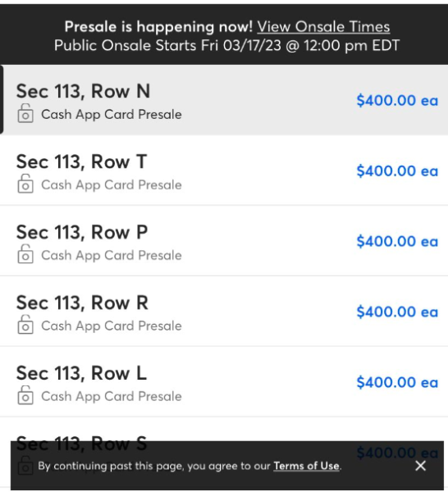The width and height of the screenshot is (448, 492).
Task: Click the $400.00 ea price for Row L
Action: 397,382
